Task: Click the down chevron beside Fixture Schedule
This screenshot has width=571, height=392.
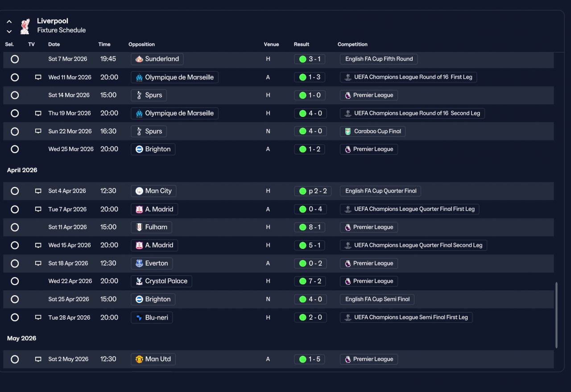Action: tap(9, 31)
